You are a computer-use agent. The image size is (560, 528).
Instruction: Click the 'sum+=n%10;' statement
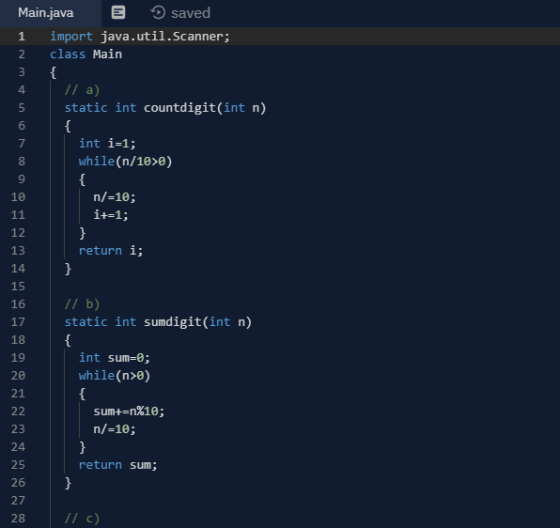click(129, 412)
